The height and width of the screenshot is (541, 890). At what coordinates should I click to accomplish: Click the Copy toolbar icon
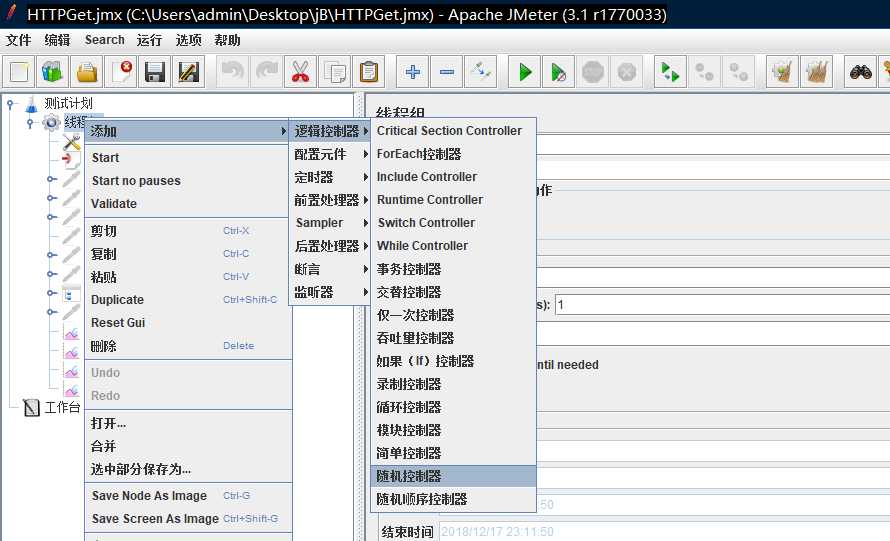334,72
